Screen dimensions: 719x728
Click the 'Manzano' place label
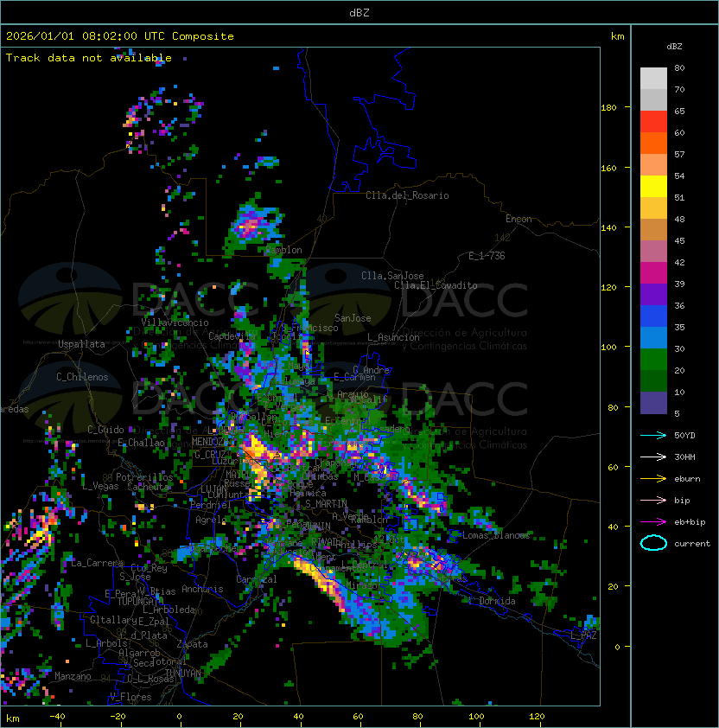[73, 676]
